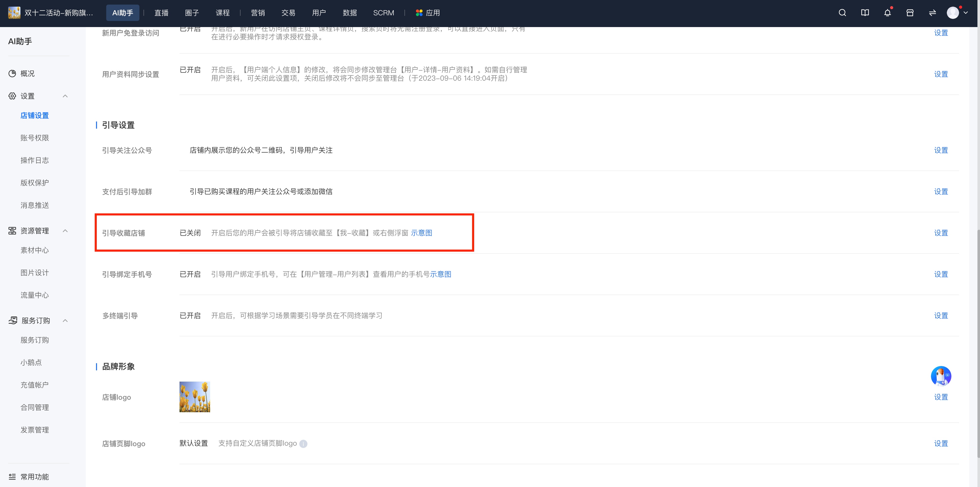
Task: Open 示意图 link for 引导绑定手机号
Action: click(440, 274)
